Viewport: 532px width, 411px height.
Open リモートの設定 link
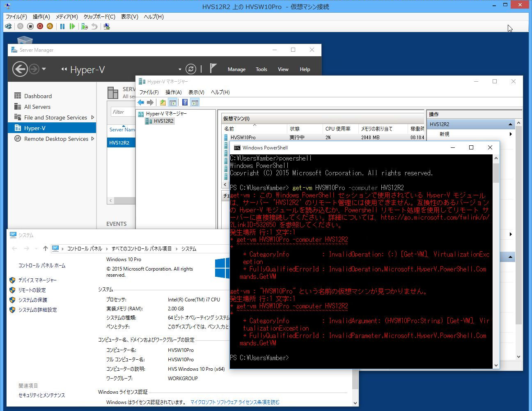pos(32,290)
